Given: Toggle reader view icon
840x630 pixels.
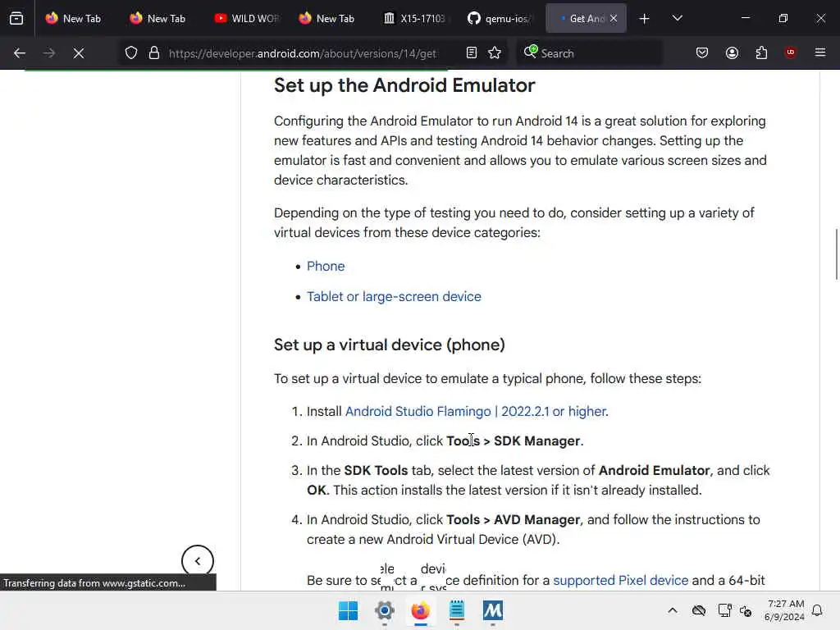Looking at the screenshot, I should pyautogui.click(x=472, y=53).
